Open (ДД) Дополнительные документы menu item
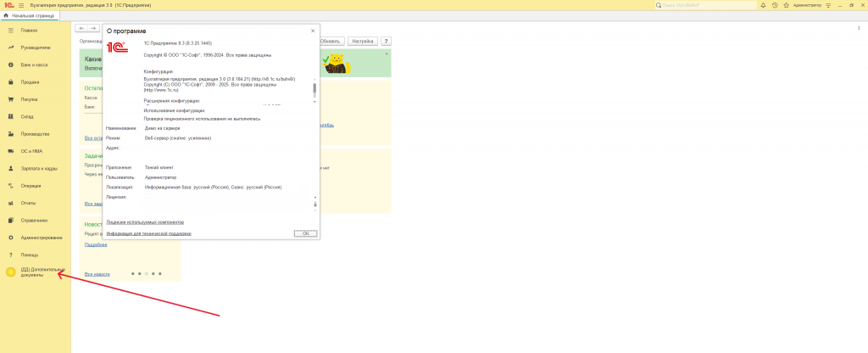 [x=42, y=272]
